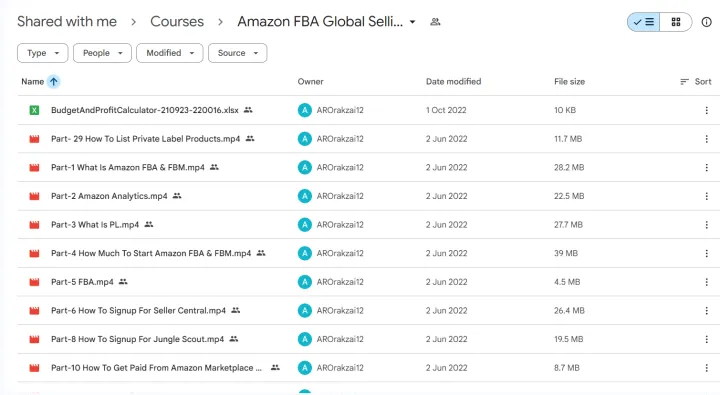The height and width of the screenshot is (395, 720).
Task: Click shared icon next to Part-10 file name
Action: click(275, 367)
